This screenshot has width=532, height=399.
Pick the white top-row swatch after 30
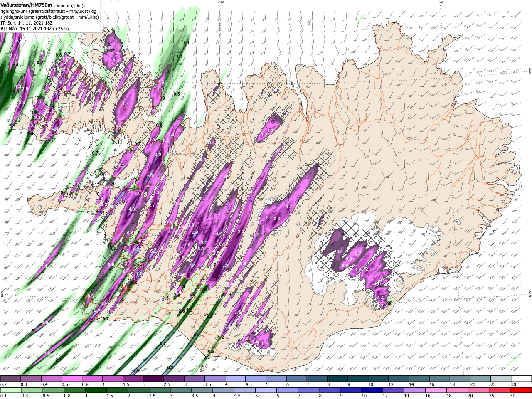(x=521, y=379)
